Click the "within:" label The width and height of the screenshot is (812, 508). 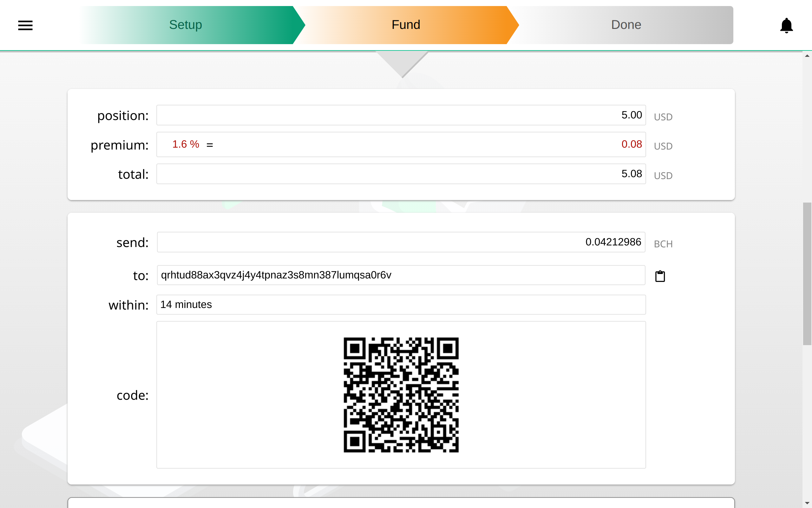(x=128, y=305)
